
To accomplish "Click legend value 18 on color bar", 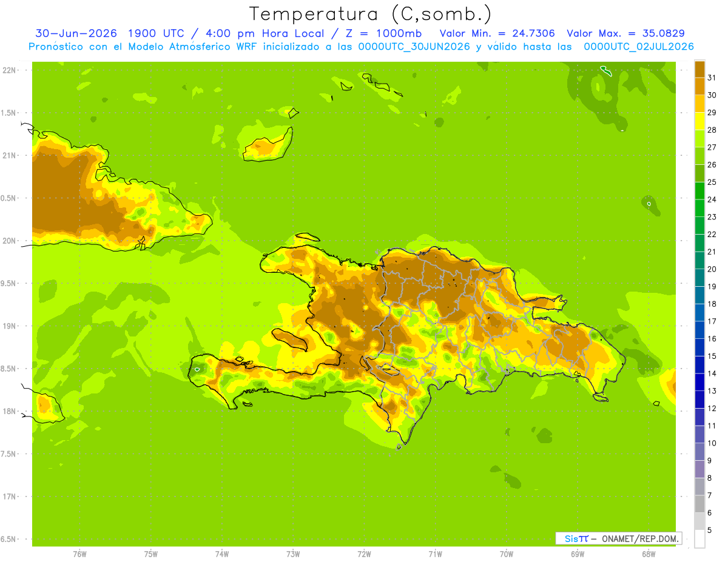I will tap(712, 304).
